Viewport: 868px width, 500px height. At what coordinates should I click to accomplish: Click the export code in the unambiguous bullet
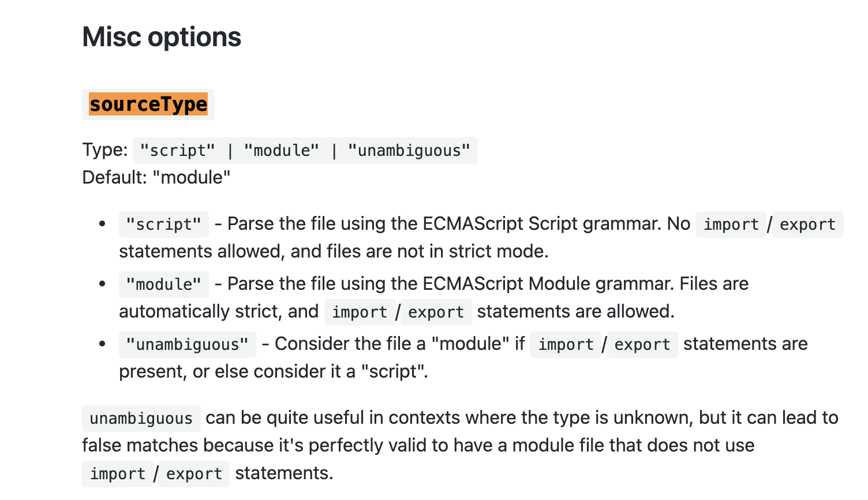tap(642, 345)
